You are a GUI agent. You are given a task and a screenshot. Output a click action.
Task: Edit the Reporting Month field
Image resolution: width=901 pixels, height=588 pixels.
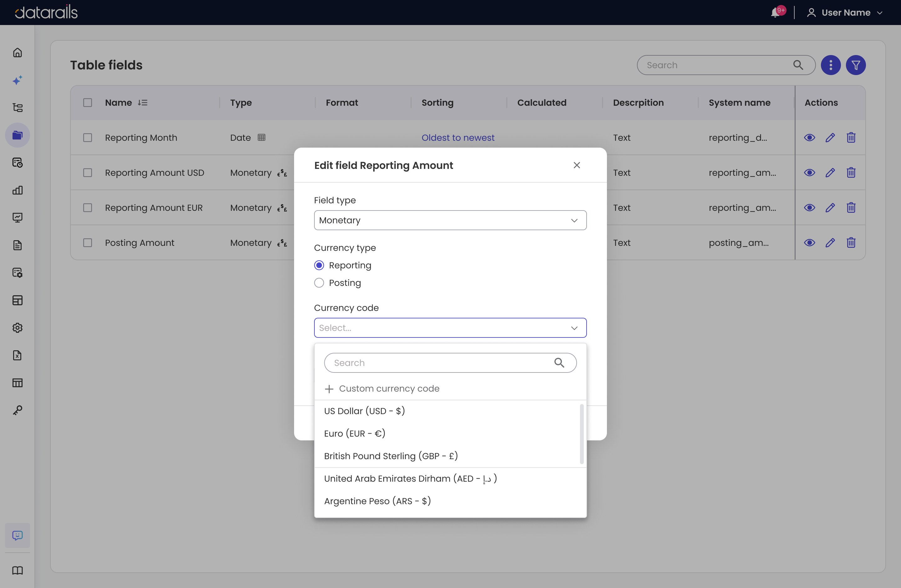[x=830, y=138]
